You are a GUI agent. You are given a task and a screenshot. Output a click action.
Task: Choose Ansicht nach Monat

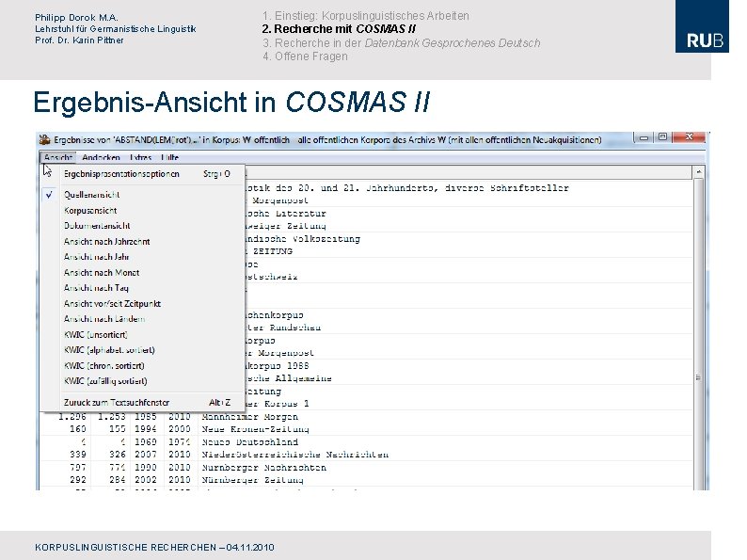pyautogui.click(x=143, y=273)
